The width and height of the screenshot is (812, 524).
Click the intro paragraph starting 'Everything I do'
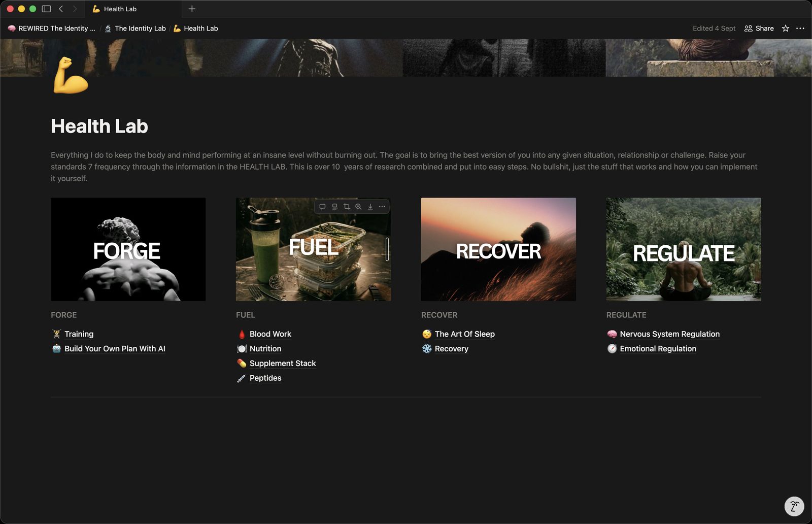404,167
